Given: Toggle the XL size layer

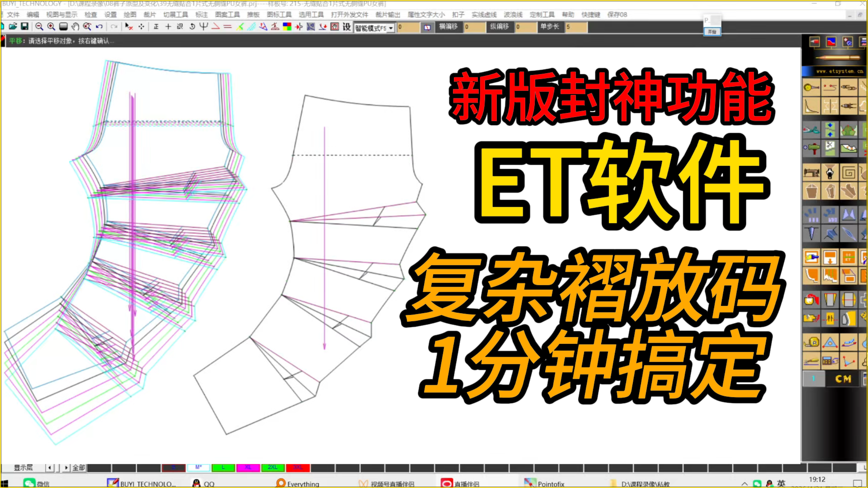Looking at the screenshot, I should click(248, 468).
